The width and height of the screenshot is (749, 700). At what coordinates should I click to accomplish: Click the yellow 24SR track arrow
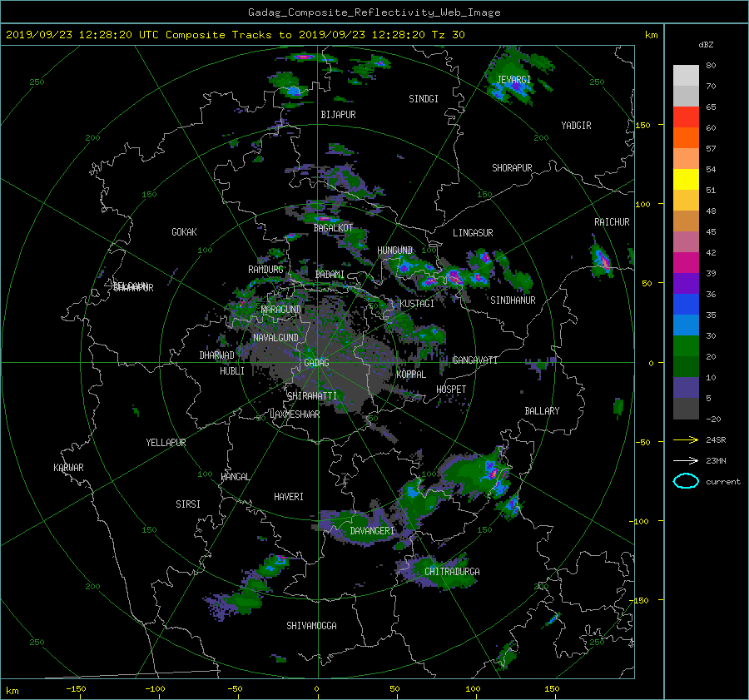pyautogui.click(x=686, y=439)
